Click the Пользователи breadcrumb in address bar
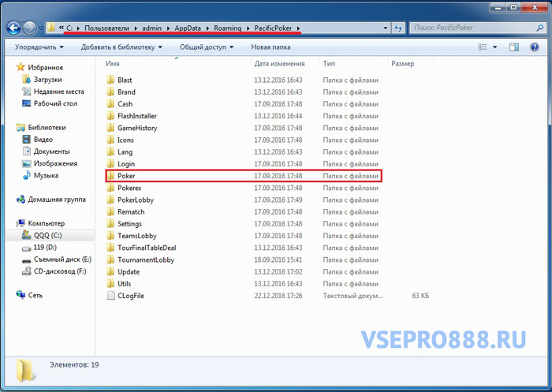 106,28
